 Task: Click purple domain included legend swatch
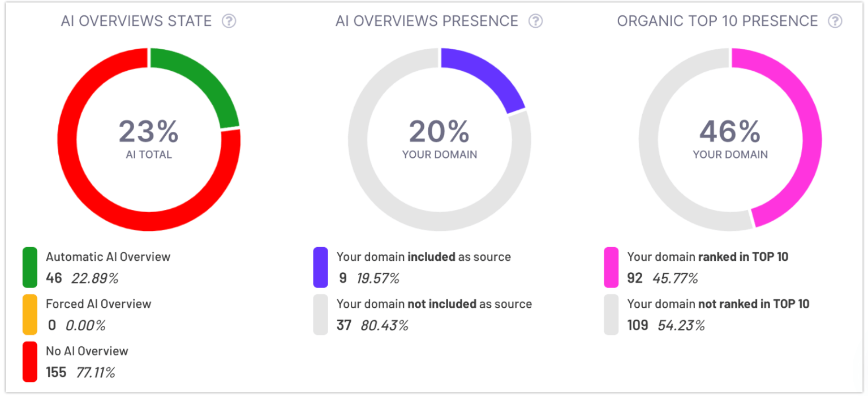click(x=321, y=267)
